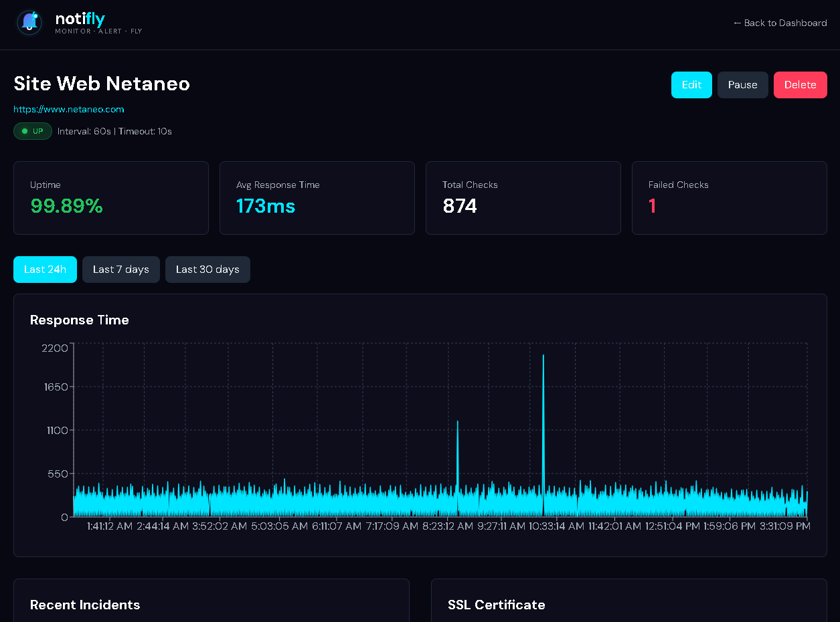Viewport: 840px width, 622px height.
Task: Click the notifly bell logo icon
Action: click(29, 22)
